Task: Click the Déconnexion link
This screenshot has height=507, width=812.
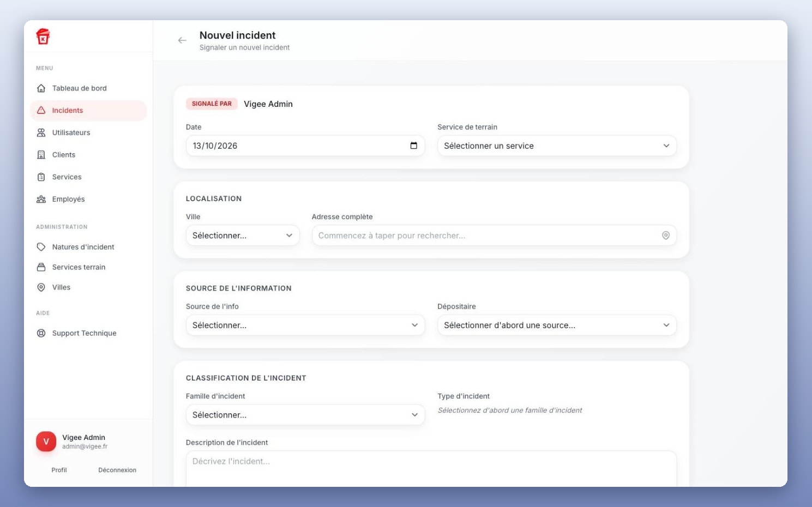Action: pos(117,470)
